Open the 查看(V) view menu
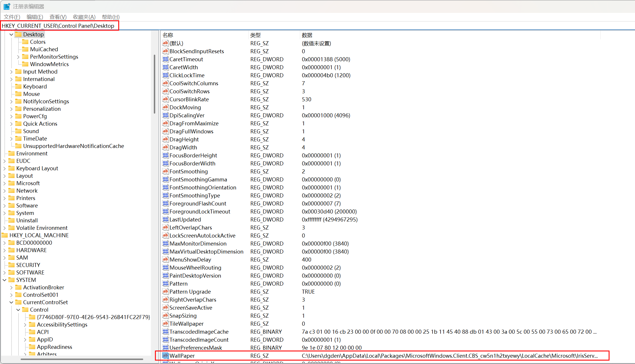Viewport: 635px width, 364px height. tap(58, 17)
